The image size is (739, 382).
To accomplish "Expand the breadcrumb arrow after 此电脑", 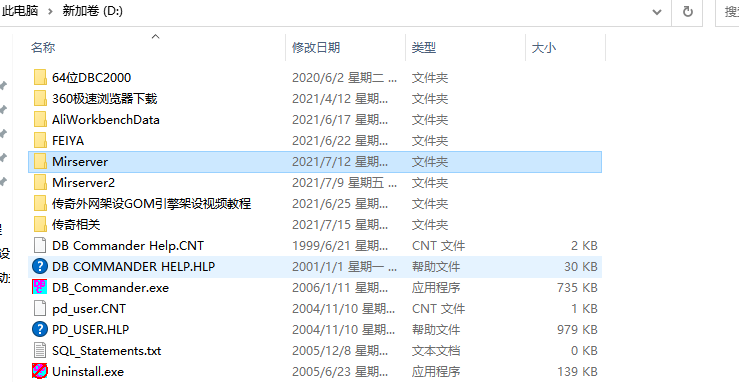I will coord(50,11).
